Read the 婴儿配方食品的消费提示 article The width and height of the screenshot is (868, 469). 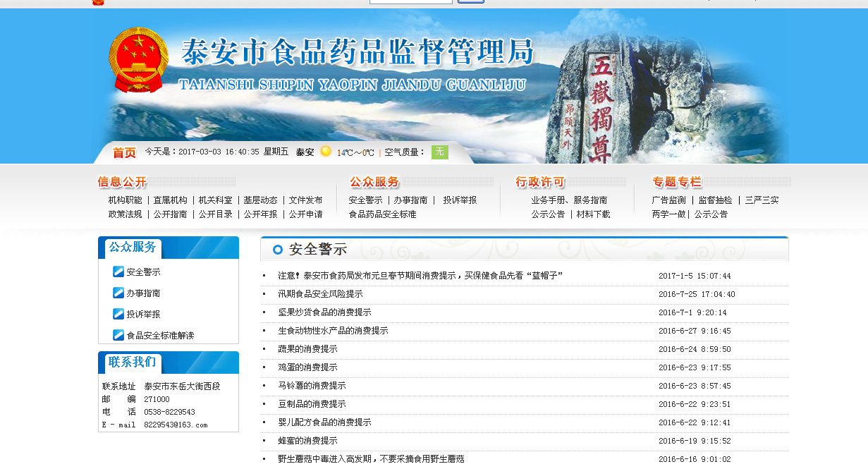[x=324, y=422]
